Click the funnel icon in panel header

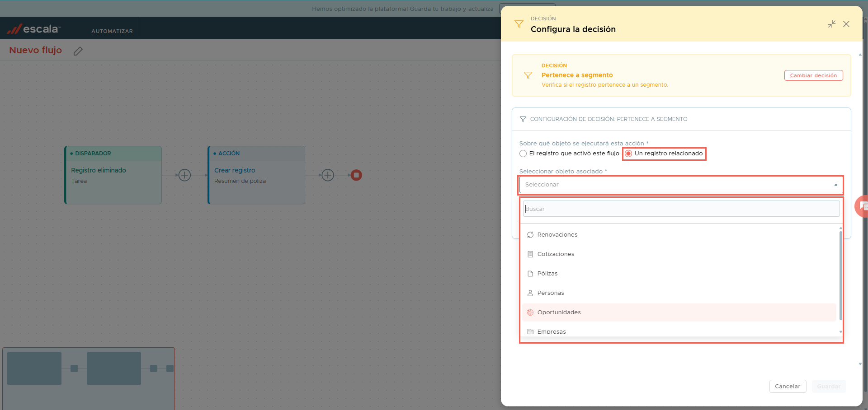(x=519, y=24)
